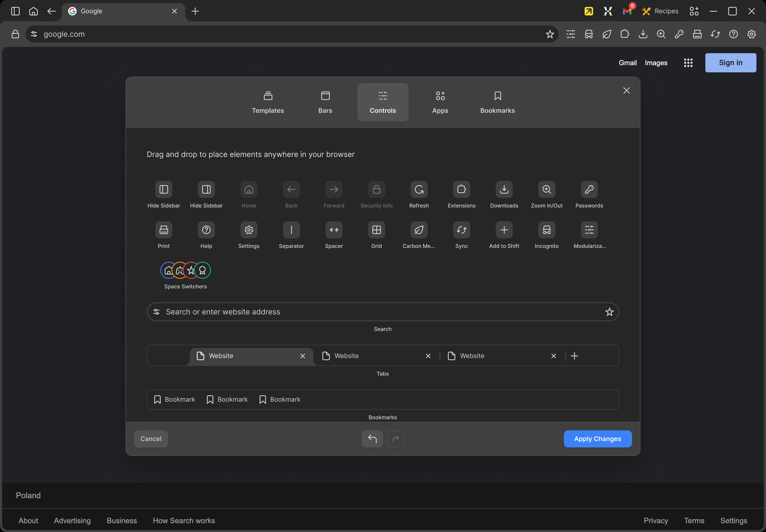The width and height of the screenshot is (766, 532).
Task: Switch to the Templates tab
Action: (268, 102)
